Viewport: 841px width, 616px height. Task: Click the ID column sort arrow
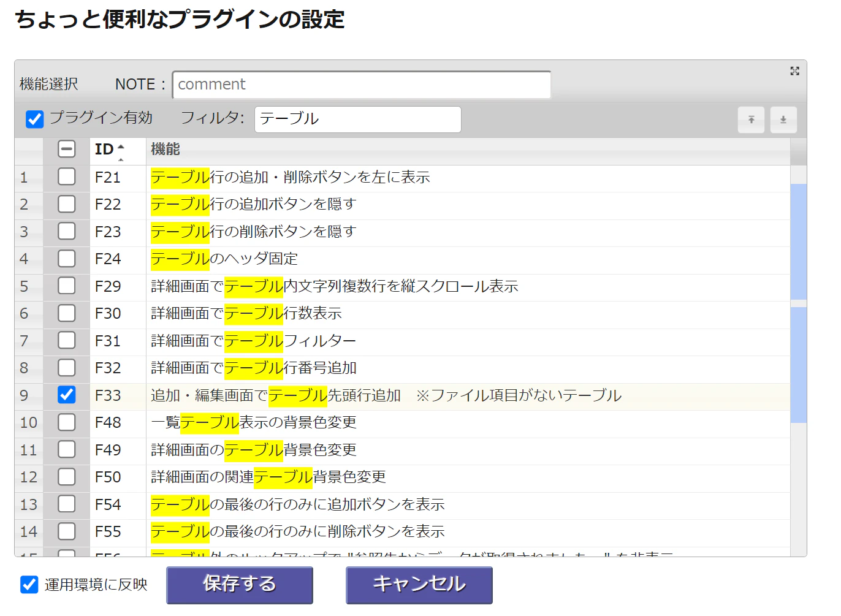(x=121, y=147)
